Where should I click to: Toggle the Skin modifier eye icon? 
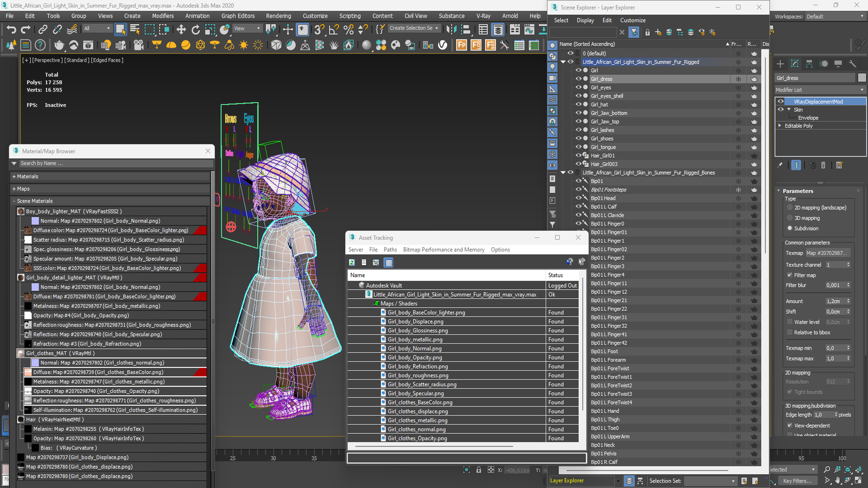781,110
